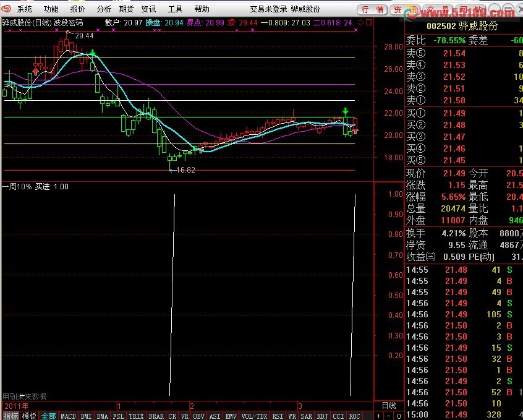Click the green arrow marker near 29.44 peak
Image resolution: width=523 pixels, height=420 pixels.
[x=92, y=53]
